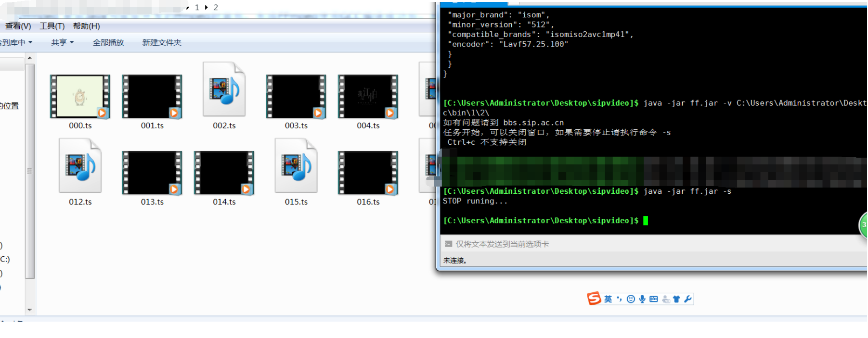Open the 工具(T) menu

(52, 26)
